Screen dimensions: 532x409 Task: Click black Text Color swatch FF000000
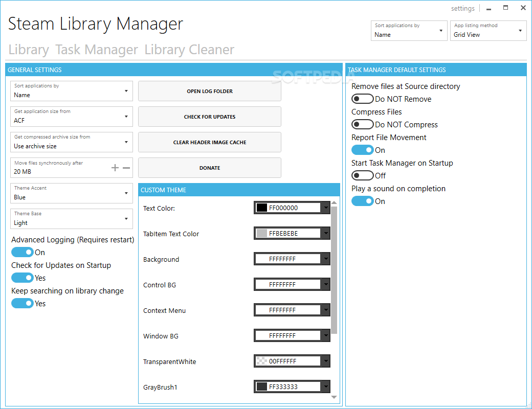(261, 208)
